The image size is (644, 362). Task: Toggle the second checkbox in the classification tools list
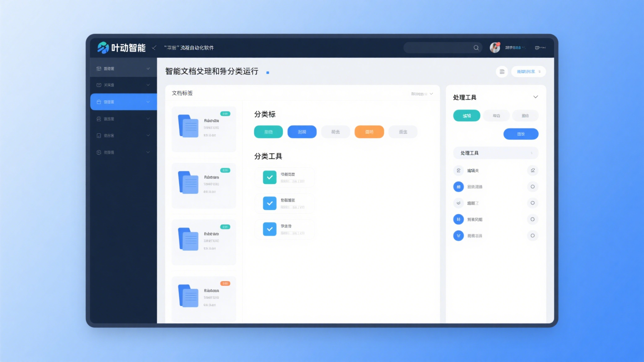(269, 203)
